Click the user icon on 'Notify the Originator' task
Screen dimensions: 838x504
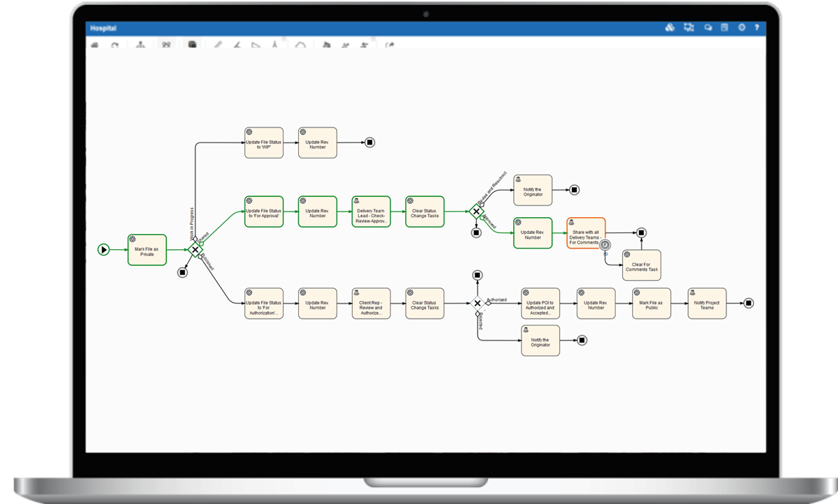(517, 179)
